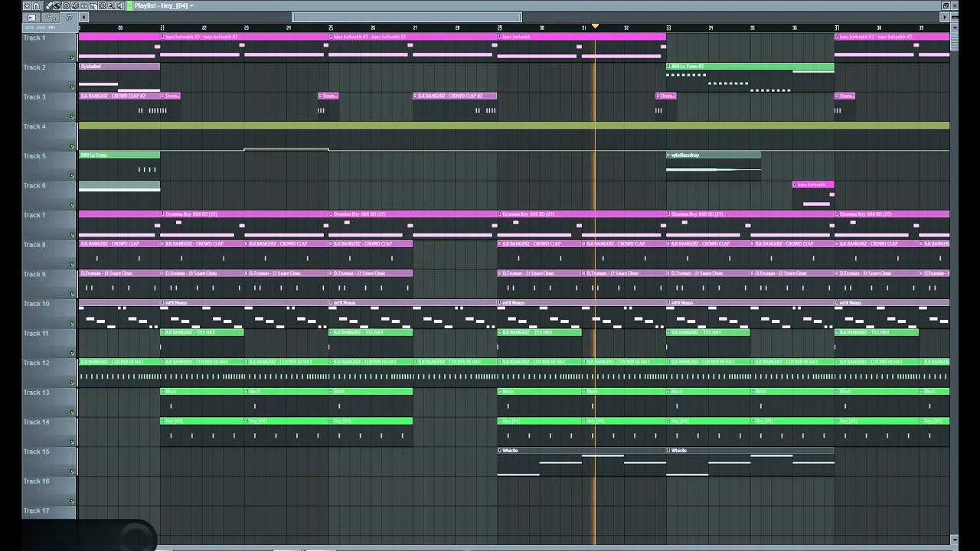Screen dimensions: 980x551
Task: Click the timeline scroll-left arrow
Action: [83, 17]
